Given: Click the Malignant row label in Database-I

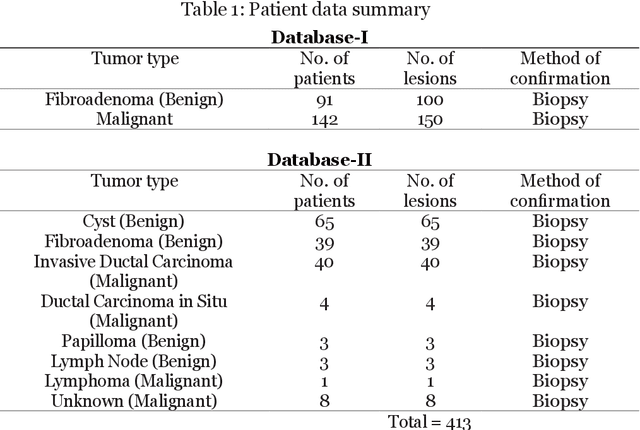Looking at the screenshot, I should (135, 120).
